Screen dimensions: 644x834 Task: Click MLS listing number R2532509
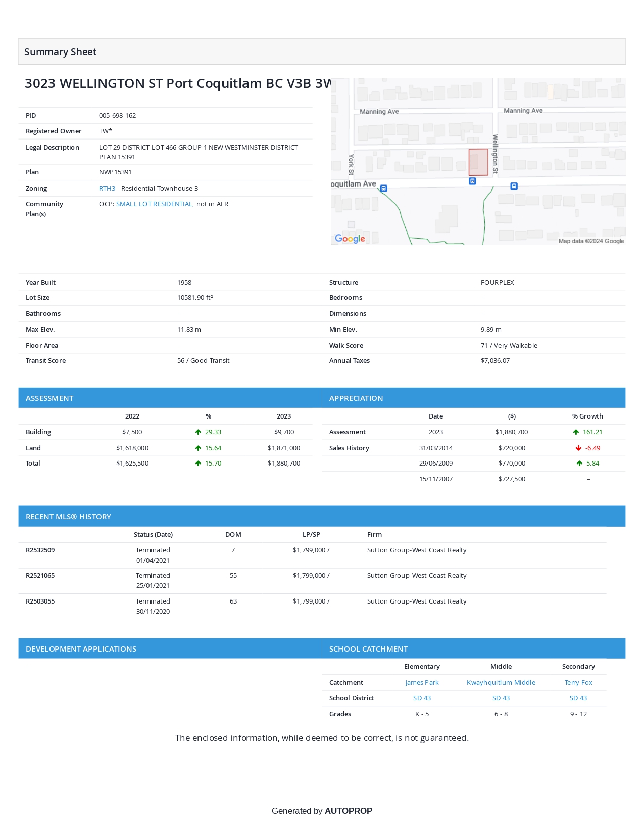coord(40,550)
